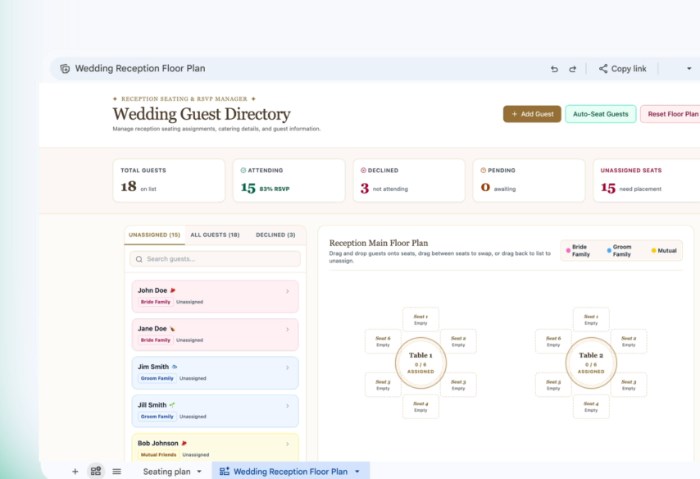Switch to the All Guests (18) tab

pyautogui.click(x=215, y=235)
